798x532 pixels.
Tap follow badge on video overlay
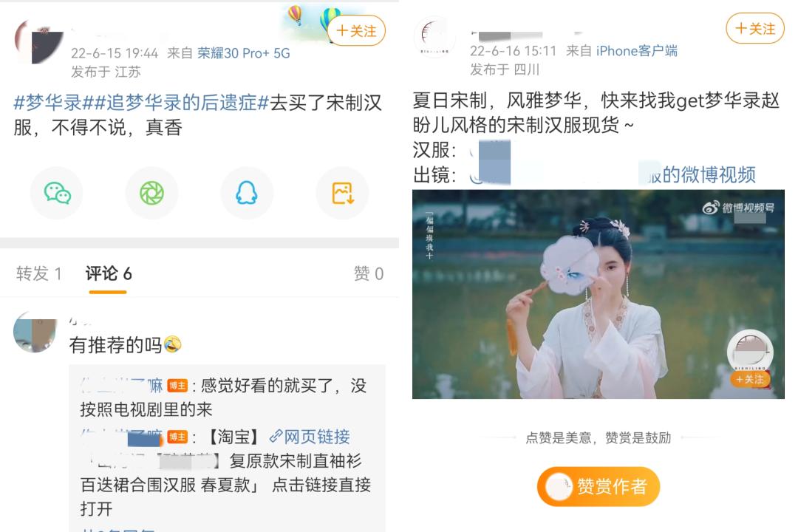(750, 379)
